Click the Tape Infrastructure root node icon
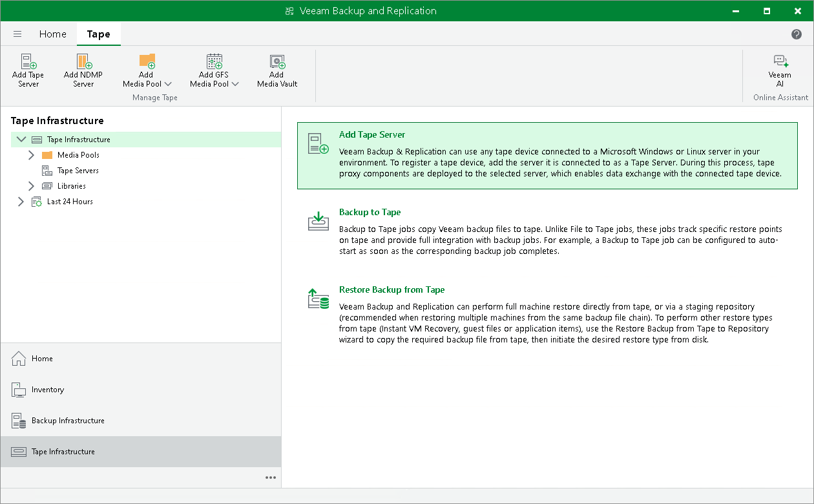 point(37,140)
